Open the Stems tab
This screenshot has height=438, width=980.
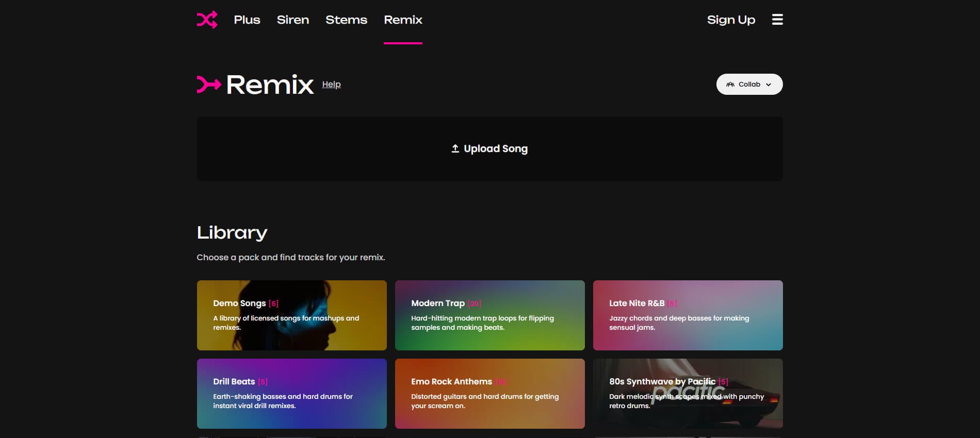tap(347, 20)
